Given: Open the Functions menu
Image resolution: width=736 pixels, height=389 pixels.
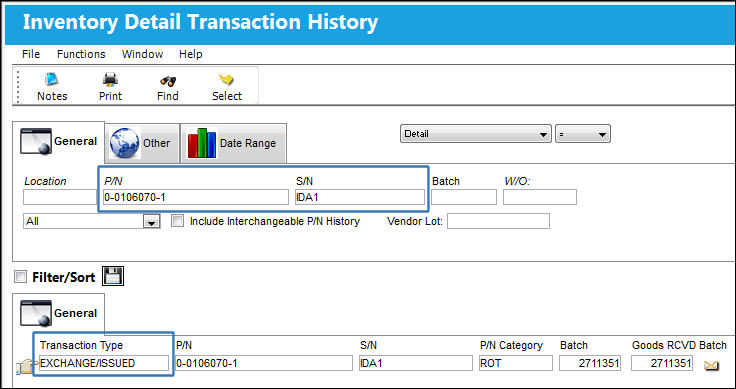Looking at the screenshot, I should pyautogui.click(x=81, y=54).
